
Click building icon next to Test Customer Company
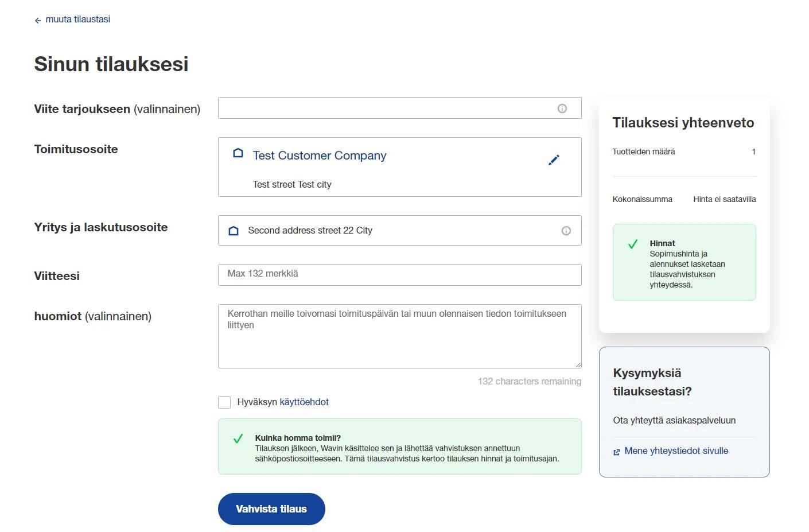pos(238,153)
